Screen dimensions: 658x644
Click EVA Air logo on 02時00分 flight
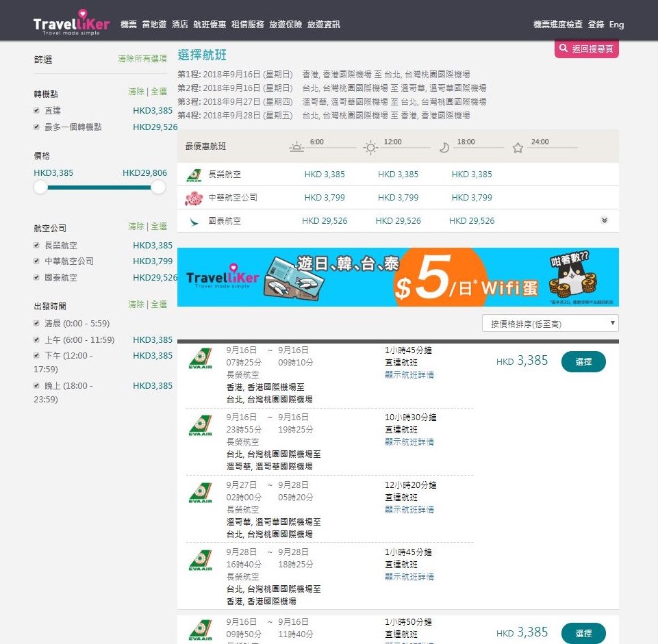coord(201,494)
